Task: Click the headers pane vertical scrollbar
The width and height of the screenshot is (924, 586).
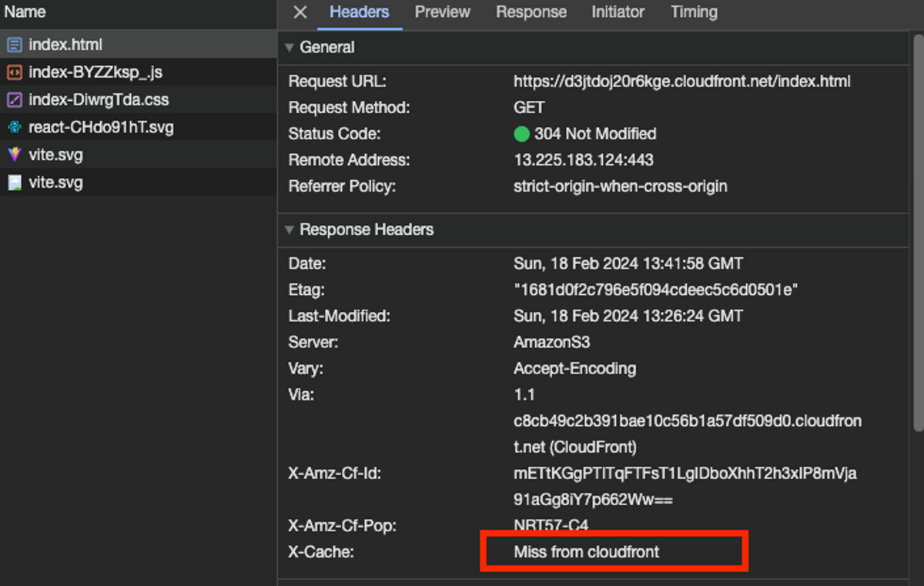Action: 916,231
